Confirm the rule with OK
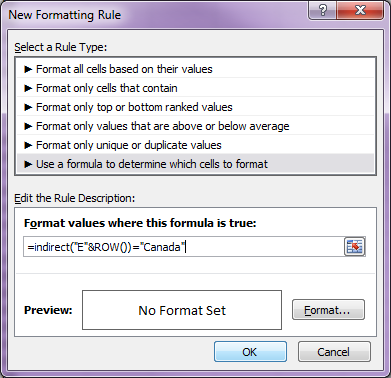 coord(250,352)
